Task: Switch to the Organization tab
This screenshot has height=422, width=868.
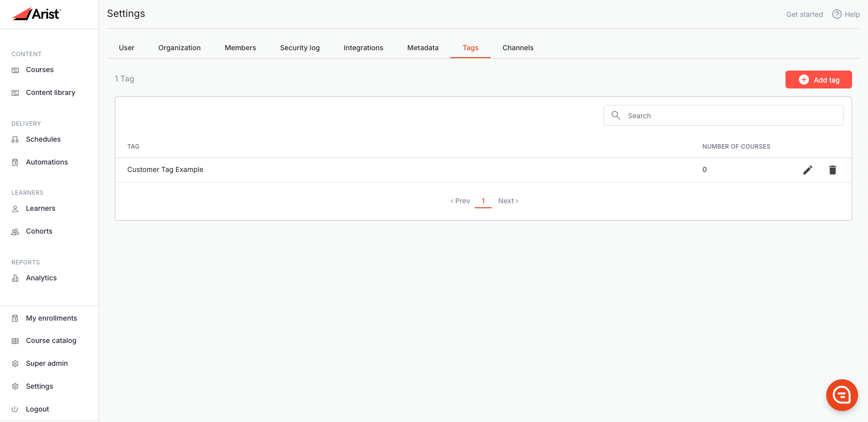Action: tap(179, 48)
